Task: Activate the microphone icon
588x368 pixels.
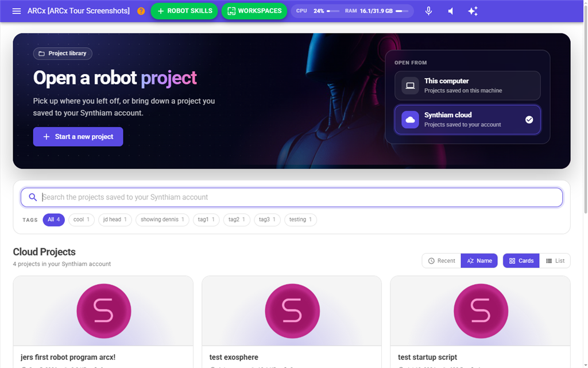Action: click(x=428, y=11)
